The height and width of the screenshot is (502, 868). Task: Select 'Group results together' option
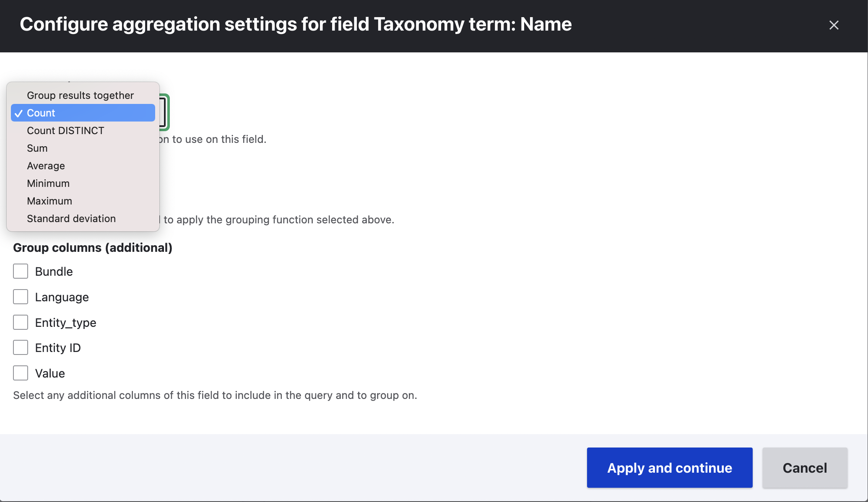click(x=80, y=96)
